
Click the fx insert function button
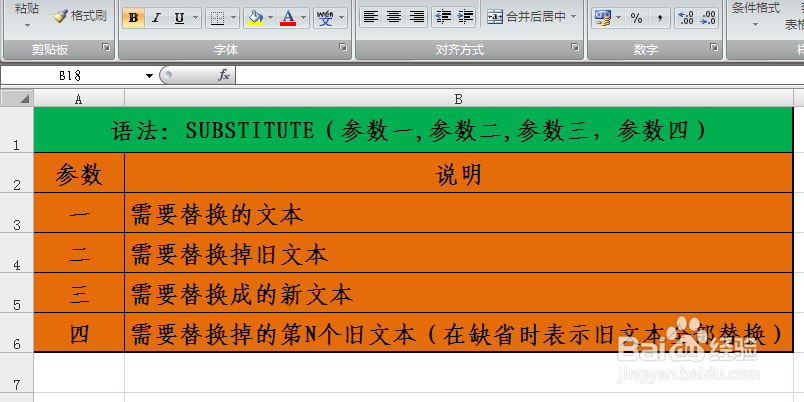(224, 75)
